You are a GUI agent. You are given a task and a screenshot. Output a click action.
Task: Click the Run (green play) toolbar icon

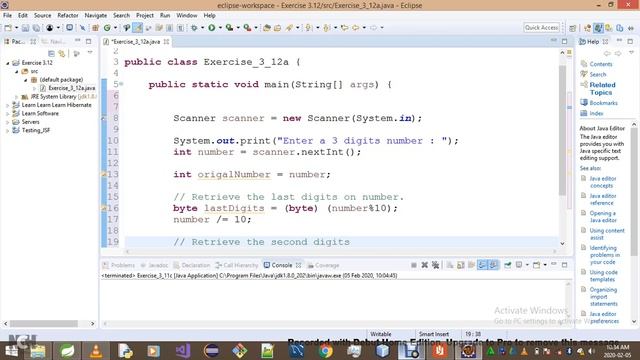pos(211,28)
